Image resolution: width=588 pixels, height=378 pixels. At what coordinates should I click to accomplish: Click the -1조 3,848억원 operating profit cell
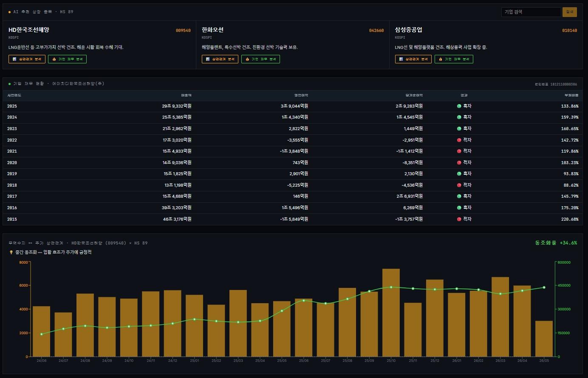pyautogui.click(x=294, y=151)
